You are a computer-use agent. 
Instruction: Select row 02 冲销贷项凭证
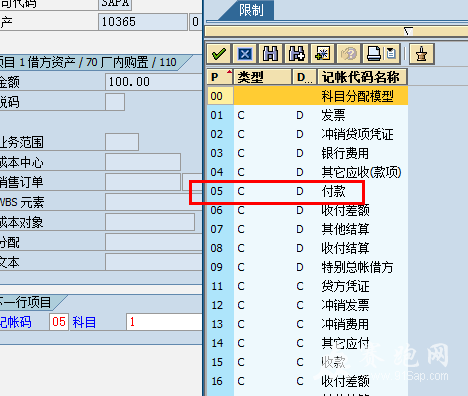[x=307, y=134]
